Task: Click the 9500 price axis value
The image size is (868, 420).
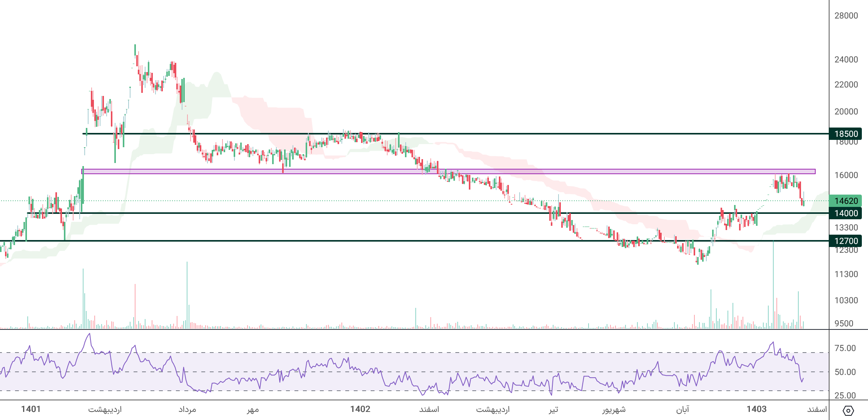Action: tap(844, 323)
